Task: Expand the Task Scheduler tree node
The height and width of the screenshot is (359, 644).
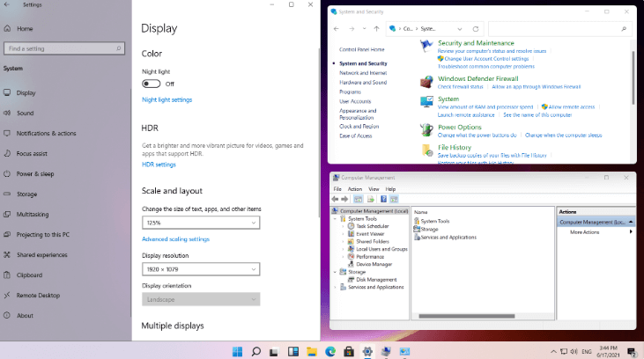Action: [x=344, y=226]
